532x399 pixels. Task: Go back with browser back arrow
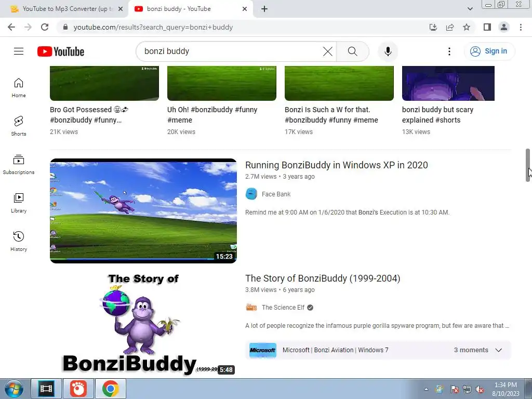11,27
